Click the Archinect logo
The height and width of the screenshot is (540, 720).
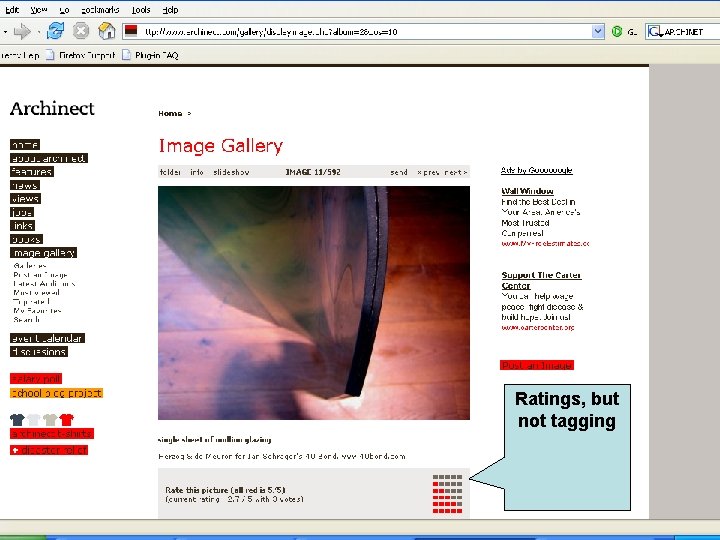point(52,108)
